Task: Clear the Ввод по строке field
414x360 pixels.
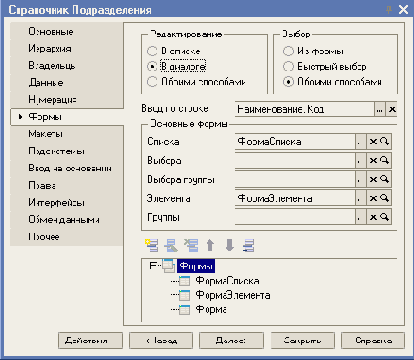Action: tap(392, 109)
